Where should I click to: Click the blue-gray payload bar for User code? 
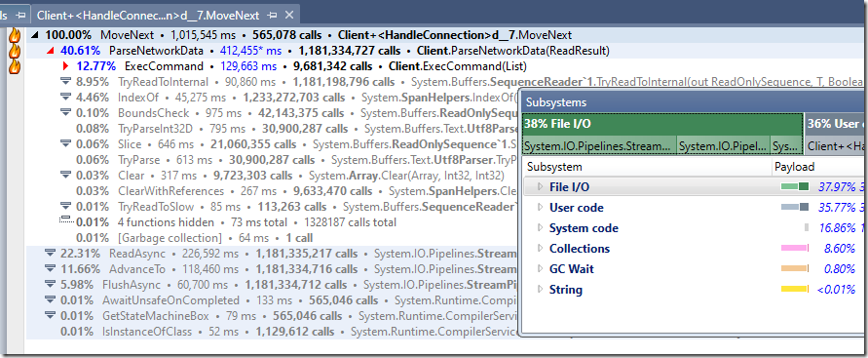(795, 208)
